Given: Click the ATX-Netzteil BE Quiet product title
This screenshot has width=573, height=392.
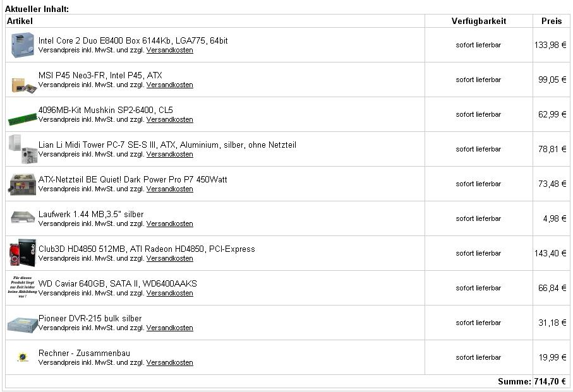Looking at the screenshot, I should [x=133, y=179].
